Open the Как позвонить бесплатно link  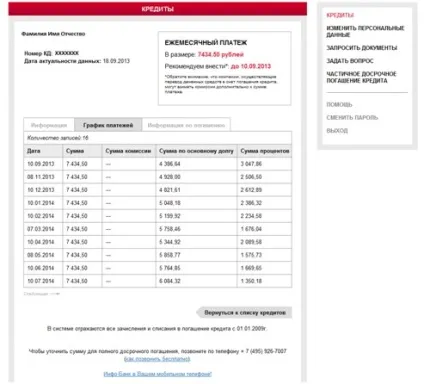[157, 359]
